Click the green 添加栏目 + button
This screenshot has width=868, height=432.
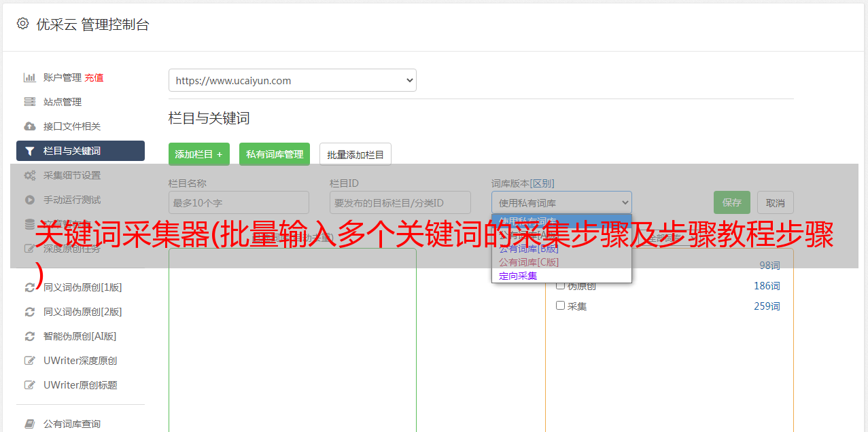(x=199, y=154)
